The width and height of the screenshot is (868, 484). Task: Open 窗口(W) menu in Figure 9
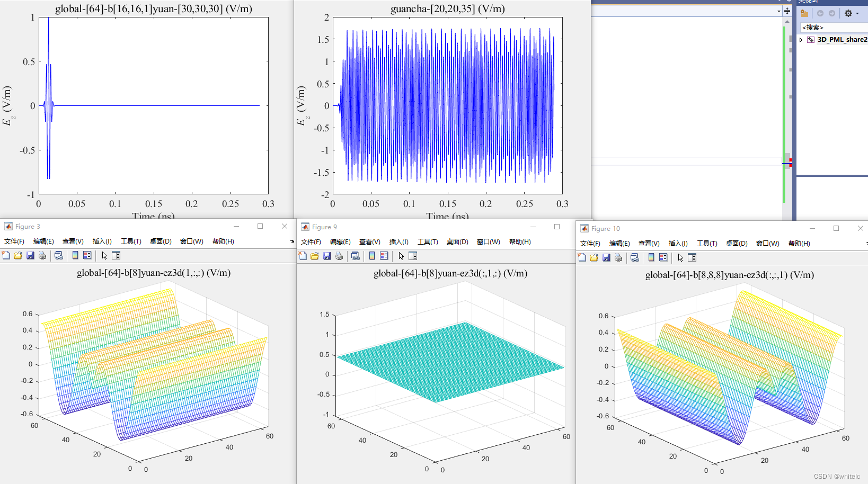(489, 242)
